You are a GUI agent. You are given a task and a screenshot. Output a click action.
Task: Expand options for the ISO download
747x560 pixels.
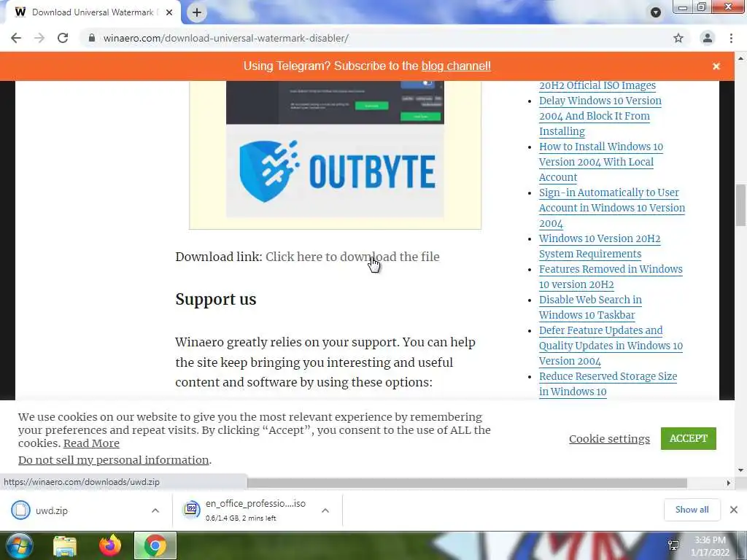325,510
